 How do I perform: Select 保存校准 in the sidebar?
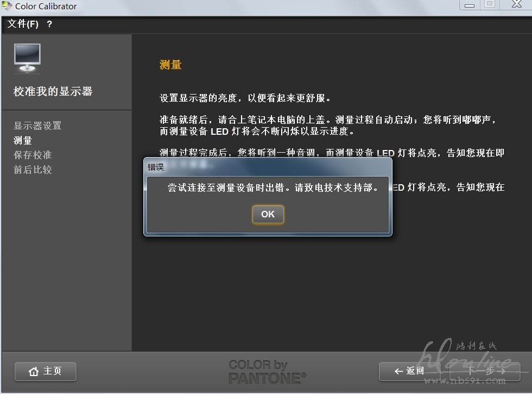tap(33, 155)
